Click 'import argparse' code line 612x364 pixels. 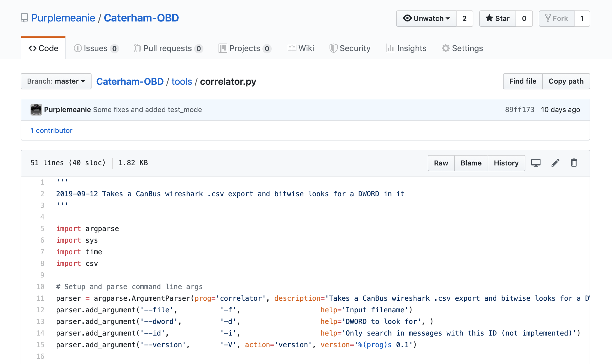(87, 229)
